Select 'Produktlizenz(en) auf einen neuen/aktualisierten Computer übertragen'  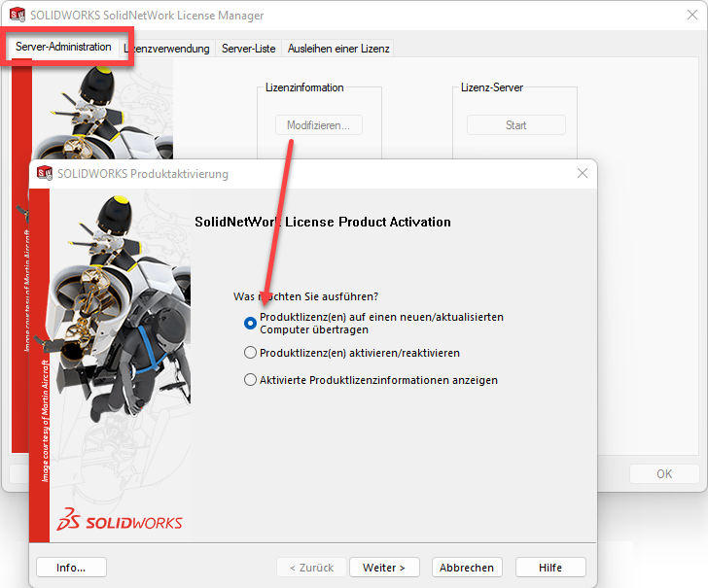pyautogui.click(x=251, y=324)
